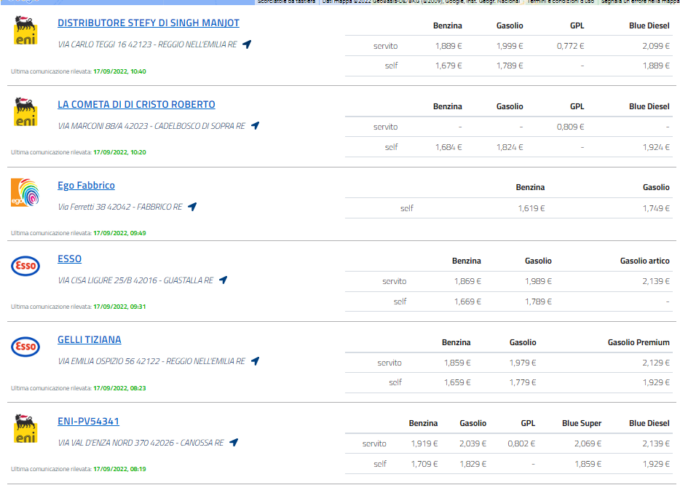Viewport: 680px width, 485px height.
Task: Click ENI-PV54341 Blue Super servito 2,069 €
Action: 588,443
